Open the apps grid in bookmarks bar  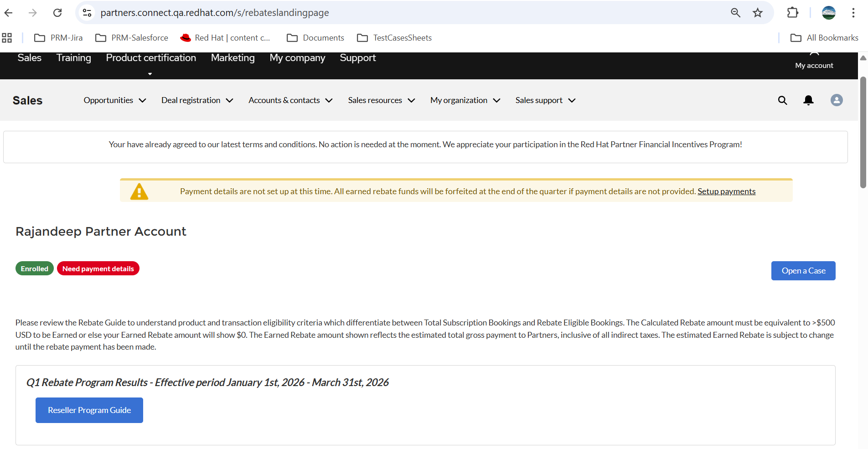tap(7, 38)
